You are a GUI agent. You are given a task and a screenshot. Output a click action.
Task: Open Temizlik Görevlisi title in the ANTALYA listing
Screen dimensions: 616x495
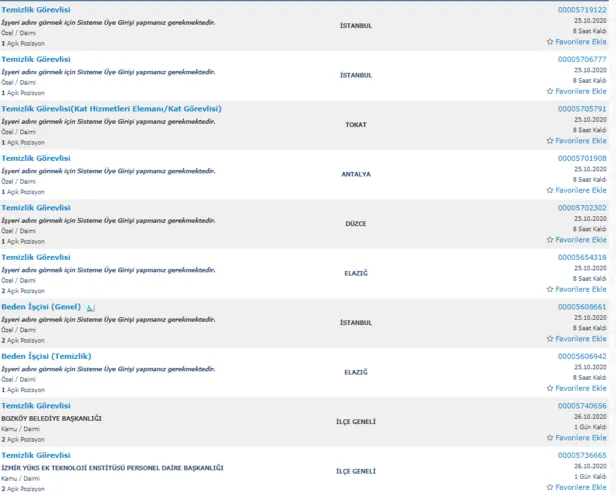tap(36, 158)
